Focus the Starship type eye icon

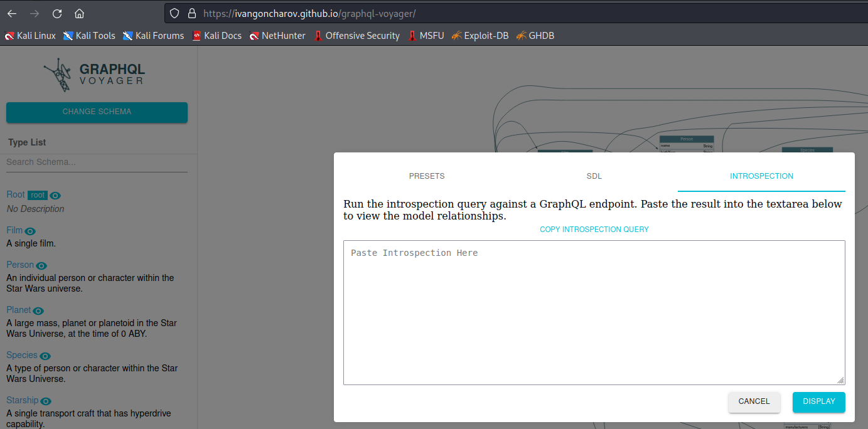[46, 401]
